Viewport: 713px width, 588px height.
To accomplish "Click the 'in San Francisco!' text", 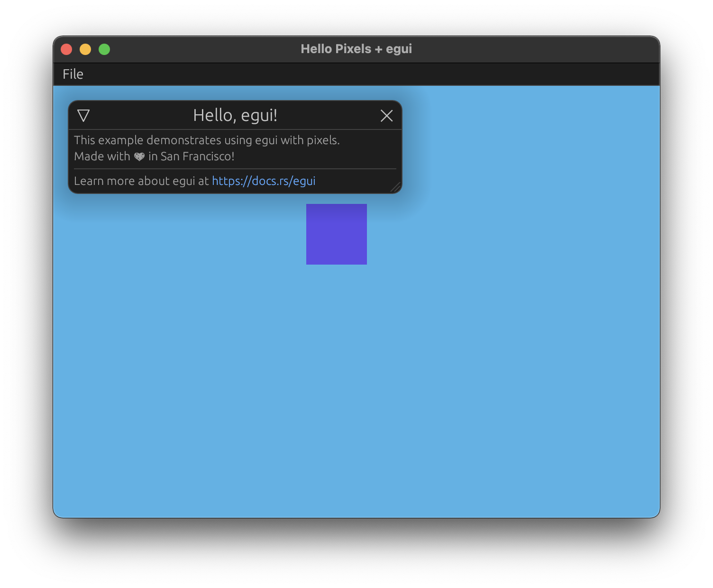I will point(192,156).
